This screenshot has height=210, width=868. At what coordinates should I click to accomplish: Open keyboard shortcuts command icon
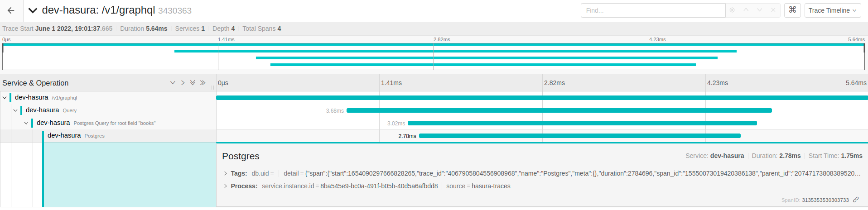point(792,10)
